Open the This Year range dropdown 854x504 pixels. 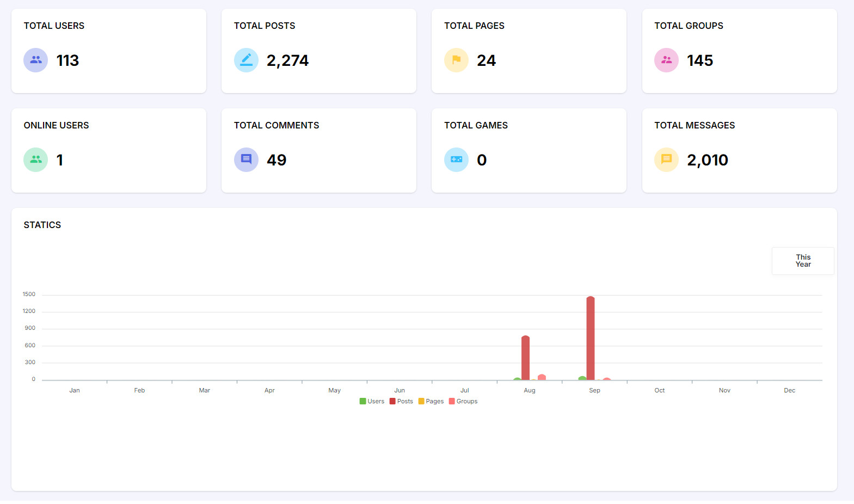803,261
